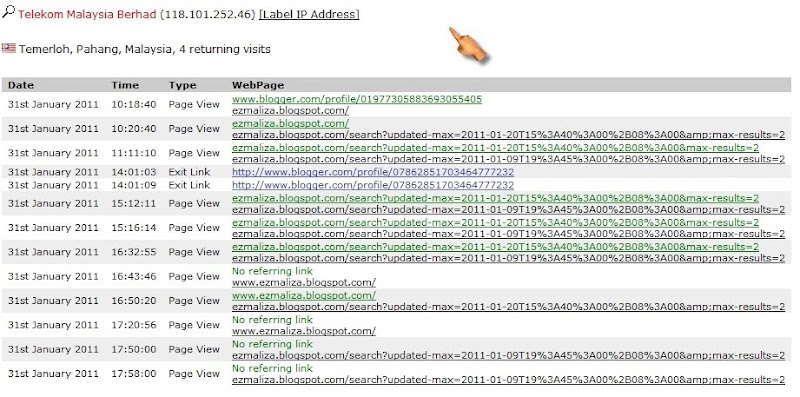800x397 pixels.
Task: Open green www.ezmaliza.blogspot.com/ referrer at 16:50:20
Action: (304, 295)
